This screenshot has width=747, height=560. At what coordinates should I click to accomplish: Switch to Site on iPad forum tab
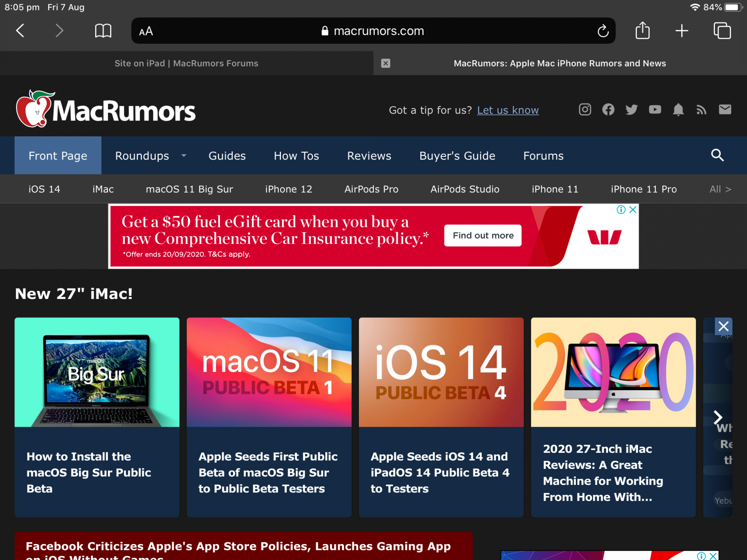click(186, 63)
